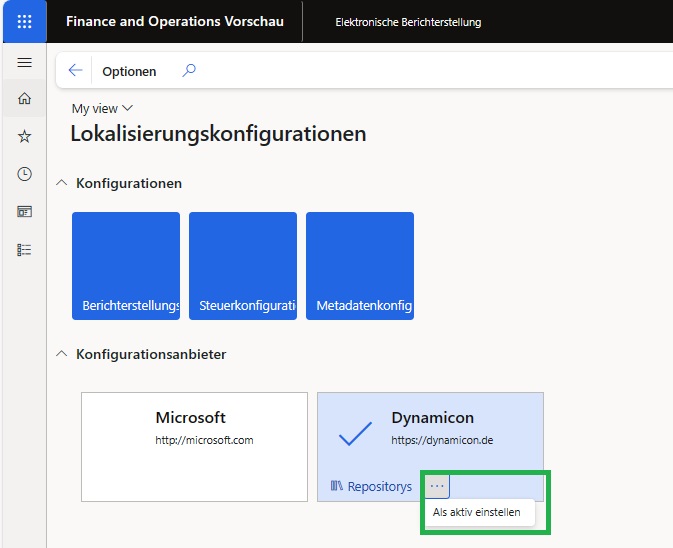
Task: Open Repositorys link on Dynamicon card
Action: coord(371,486)
